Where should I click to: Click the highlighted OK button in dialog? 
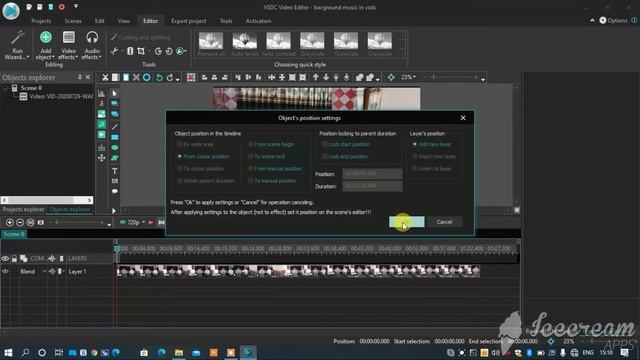point(407,222)
